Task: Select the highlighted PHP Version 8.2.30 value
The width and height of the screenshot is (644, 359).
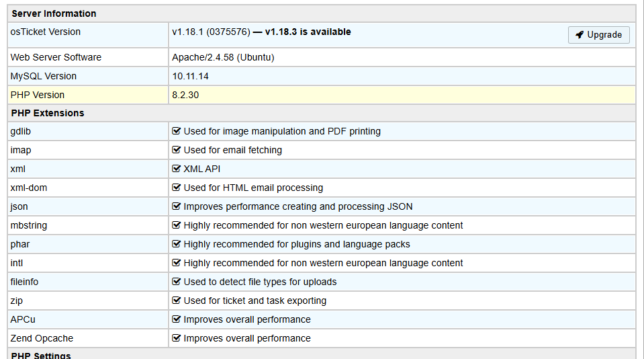Action: (x=185, y=95)
